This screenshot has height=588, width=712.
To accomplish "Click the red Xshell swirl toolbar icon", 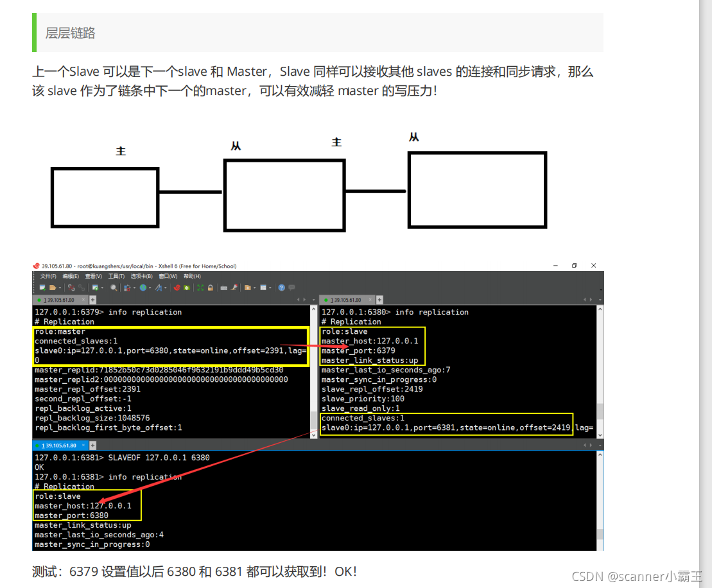I will [x=177, y=288].
